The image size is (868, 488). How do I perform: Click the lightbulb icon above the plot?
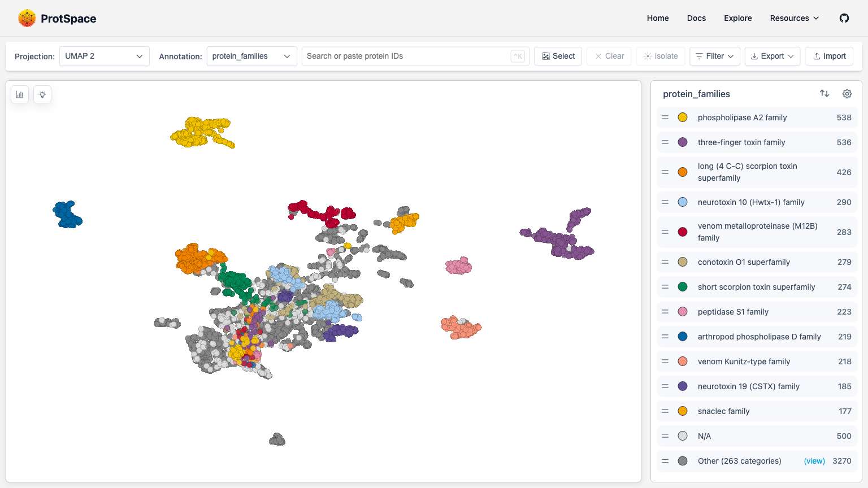click(x=42, y=94)
